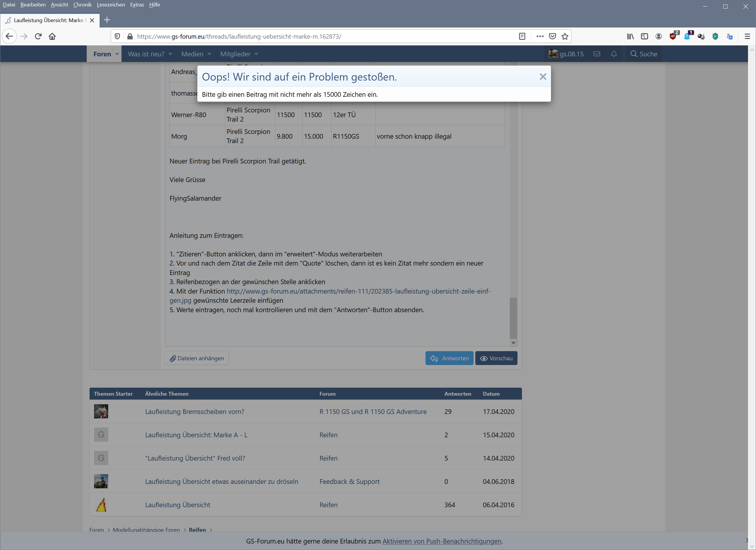Open 'Laufleistung Bremsscheiben vorn?' thread link
Image resolution: width=756 pixels, height=550 pixels.
coord(195,412)
